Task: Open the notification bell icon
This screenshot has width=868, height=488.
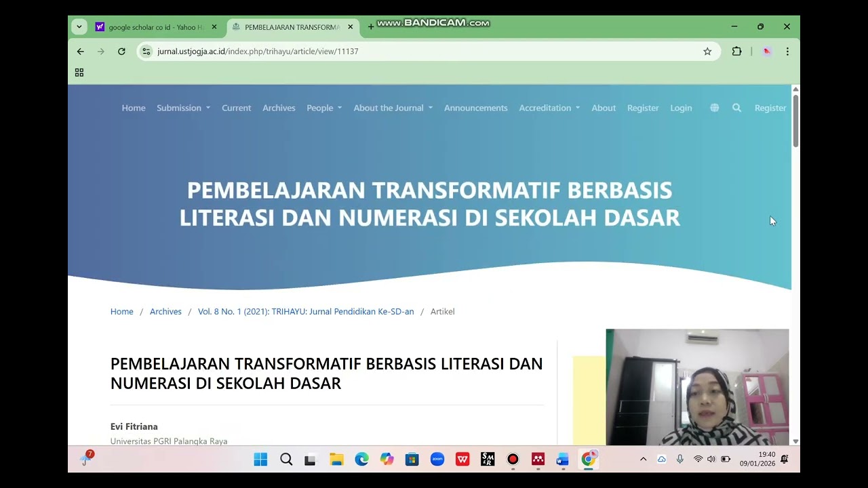Action: click(785, 460)
